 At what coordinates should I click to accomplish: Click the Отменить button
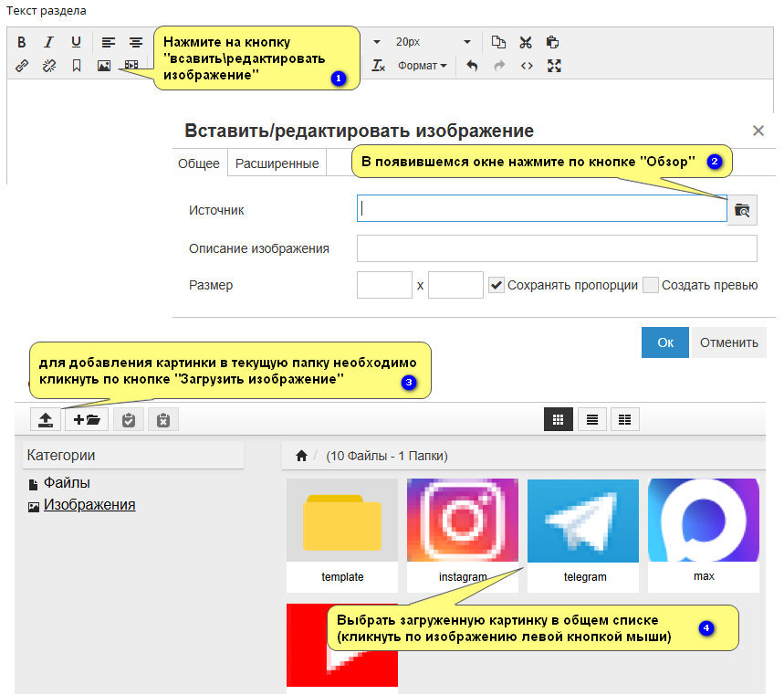click(728, 342)
